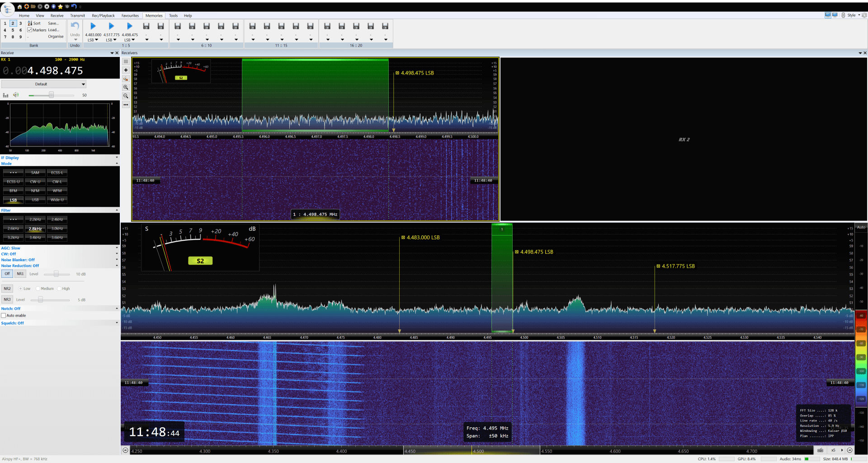Open the Rec/Playback ribbon tab
This screenshot has height=463, width=868.
[x=103, y=16]
